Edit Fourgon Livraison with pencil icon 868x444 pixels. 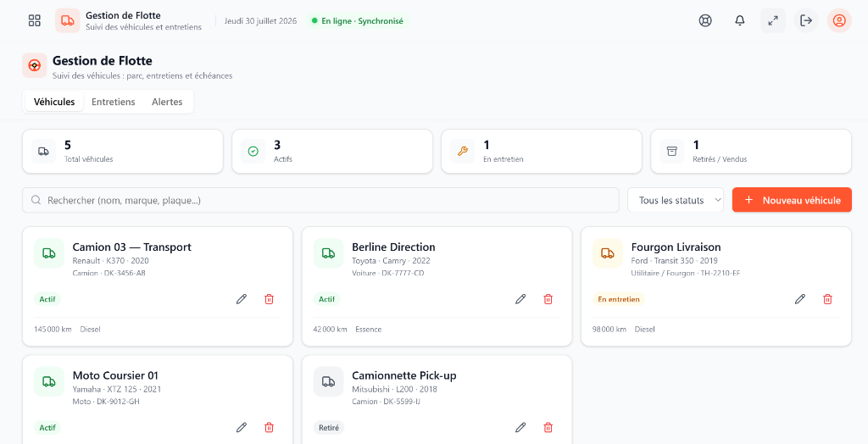click(x=800, y=299)
